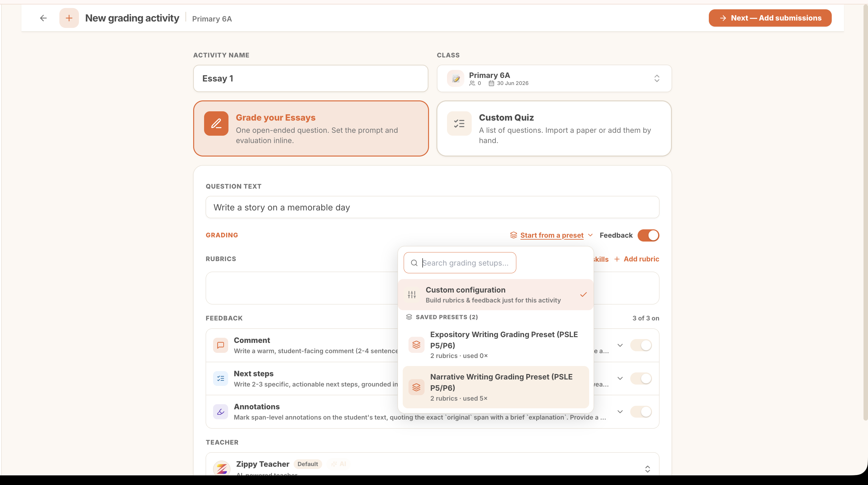Open the Primary 6A class dropdown
The height and width of the screenshot is (485, 868).
[554, 79]
